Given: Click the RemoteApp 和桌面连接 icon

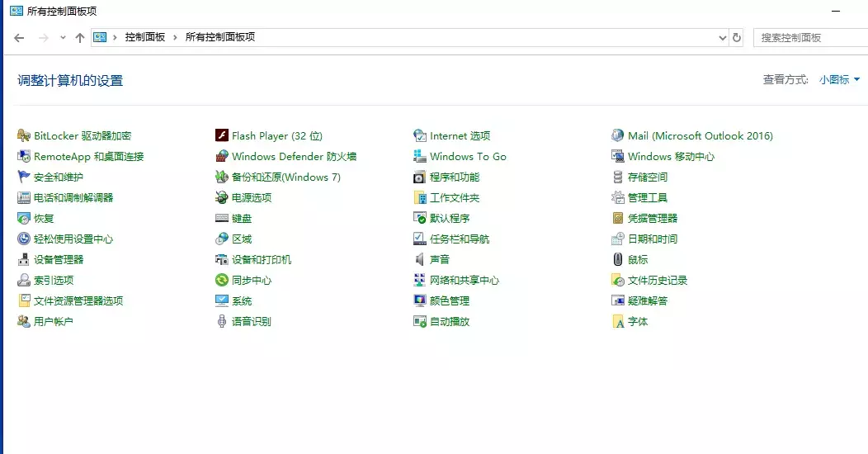Looking at the screenshot, I should pyautogui.click(x=24, y=156).
